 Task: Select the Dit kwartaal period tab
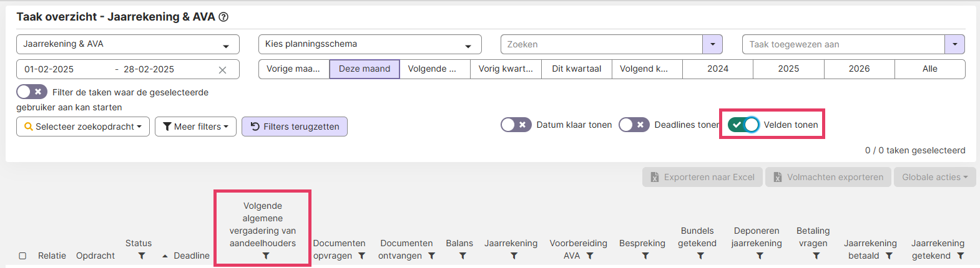(x=576, y=69)
